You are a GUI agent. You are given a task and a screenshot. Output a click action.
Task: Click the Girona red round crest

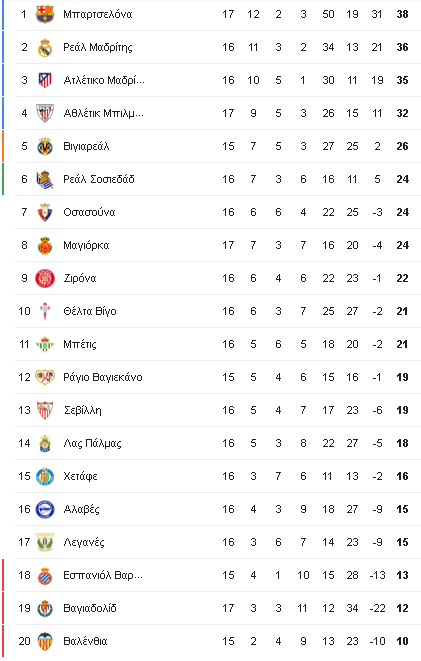pos(45,278)
